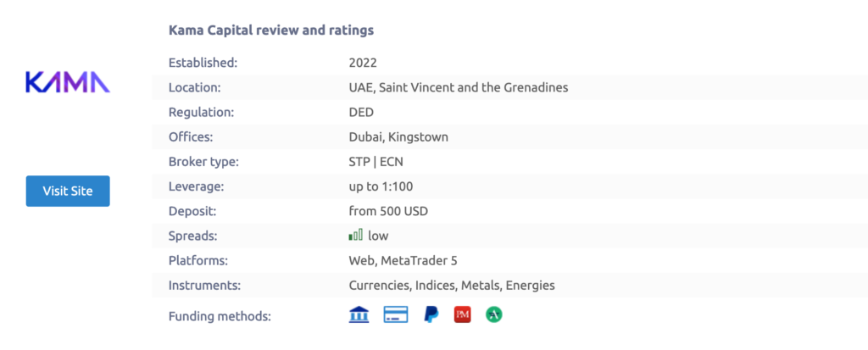Image resolution: width=868 pixels, height=350 pixels.
Task: Click the Dubai, Kingstown offices value
Action: [398, 136]
